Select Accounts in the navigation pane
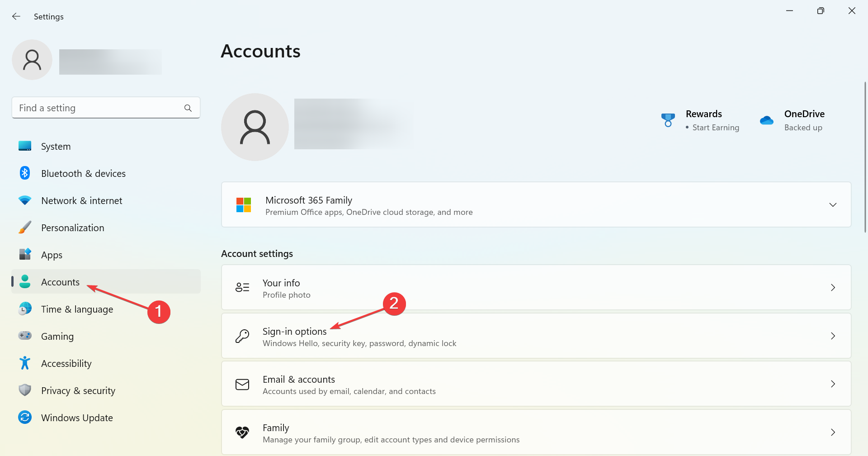This screenshot has width=868, height=456. [x=60, y=281]
